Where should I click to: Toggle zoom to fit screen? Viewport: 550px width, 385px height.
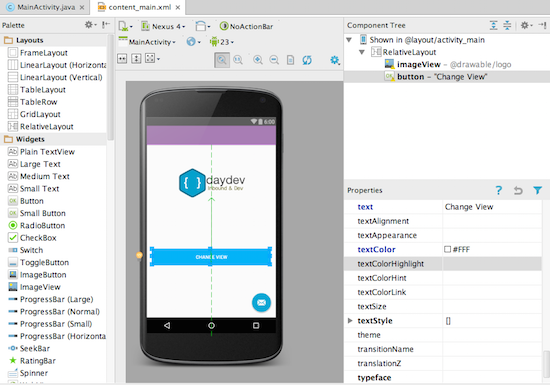(222, 60)
